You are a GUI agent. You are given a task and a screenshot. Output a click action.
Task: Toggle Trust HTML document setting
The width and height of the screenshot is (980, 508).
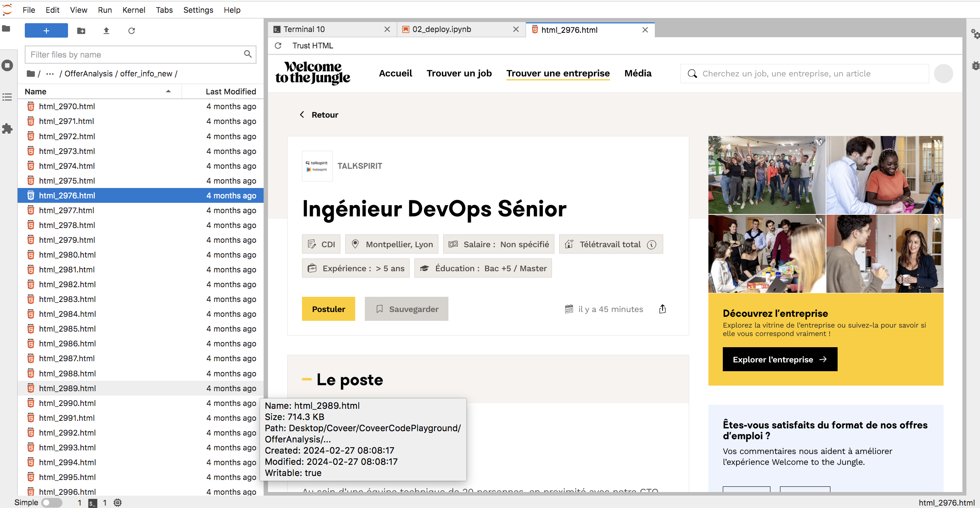312,45
